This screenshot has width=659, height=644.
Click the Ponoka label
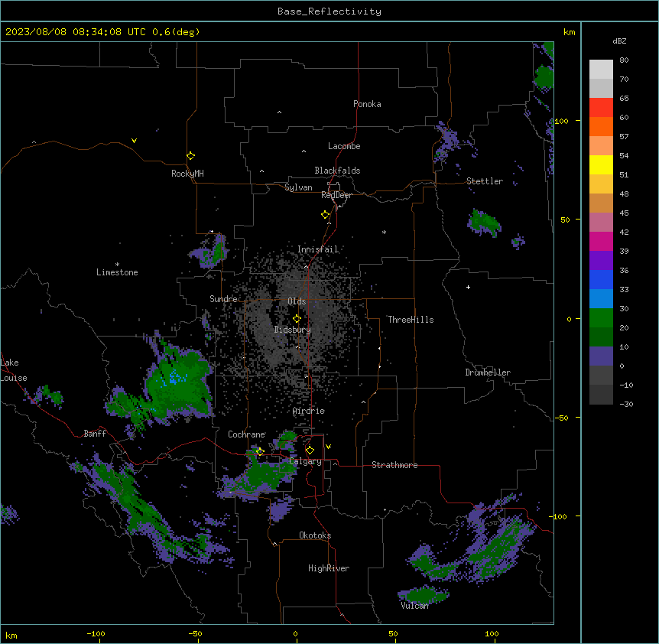click(367, 104)
